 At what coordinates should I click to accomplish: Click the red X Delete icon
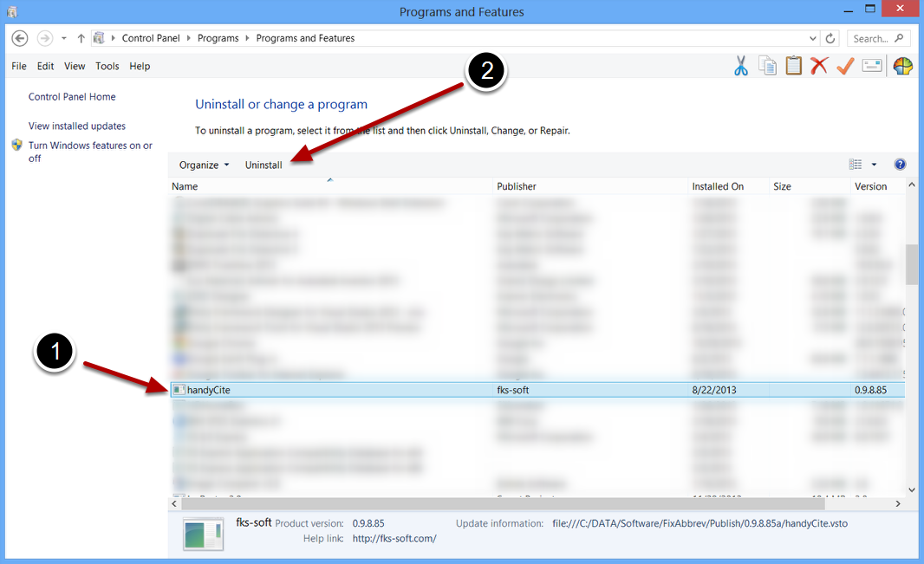[x=819, y=66]
